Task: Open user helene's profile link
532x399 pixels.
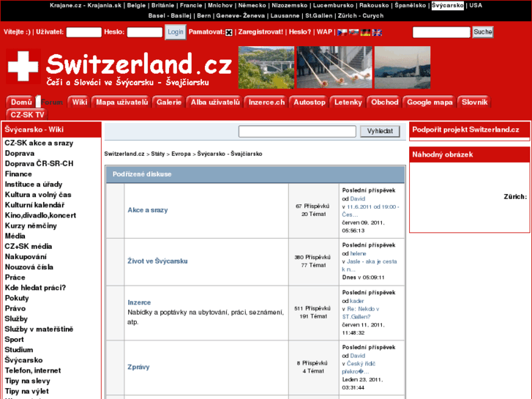Action: 358,253
